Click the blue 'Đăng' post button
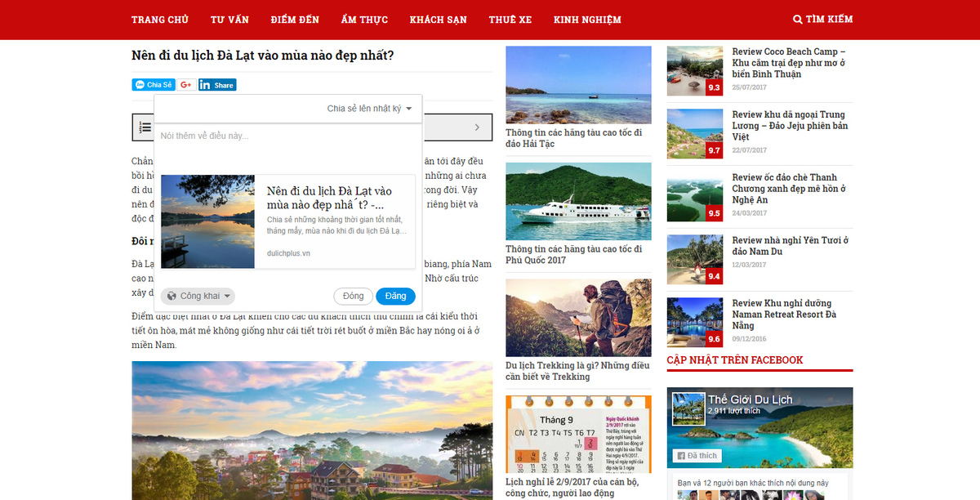This screenshot has height=500, width=980. (396, 296)
